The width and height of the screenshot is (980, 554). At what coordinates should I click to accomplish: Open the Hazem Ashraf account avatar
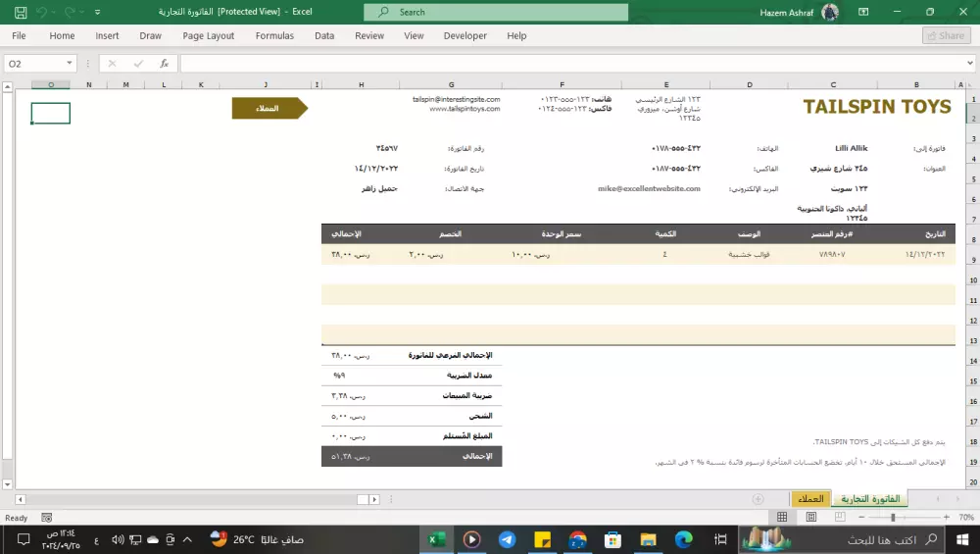pyautogui.click(x=830, y=12)
